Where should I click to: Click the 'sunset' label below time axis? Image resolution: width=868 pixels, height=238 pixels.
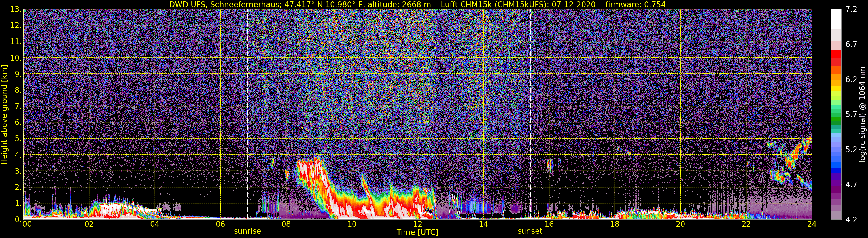coord(530,231)
